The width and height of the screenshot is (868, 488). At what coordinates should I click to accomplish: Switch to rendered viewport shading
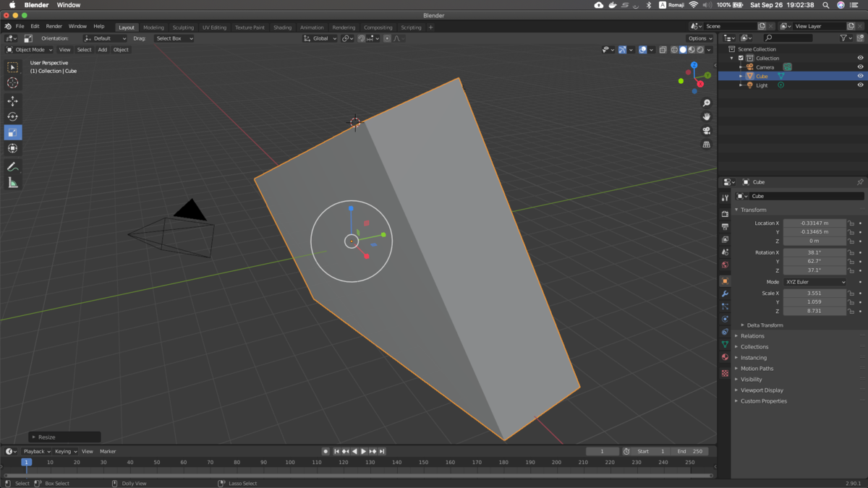point(700,50)
